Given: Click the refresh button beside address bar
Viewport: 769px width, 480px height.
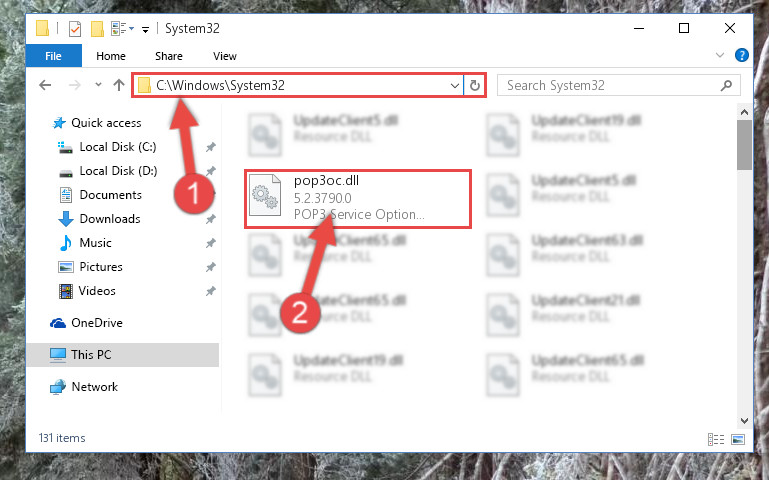Looking at the screenshot, I should 474,85.
